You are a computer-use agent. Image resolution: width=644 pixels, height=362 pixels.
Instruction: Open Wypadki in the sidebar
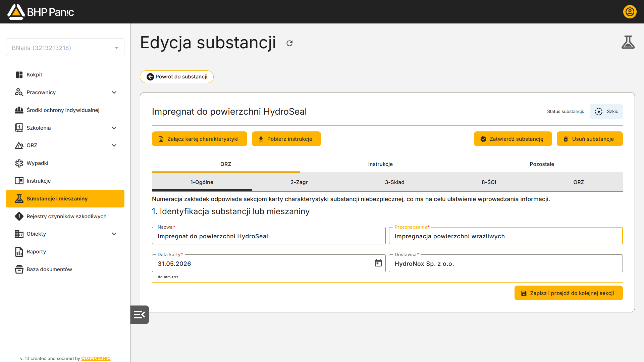pyautogui.click(x=65, y=163)
